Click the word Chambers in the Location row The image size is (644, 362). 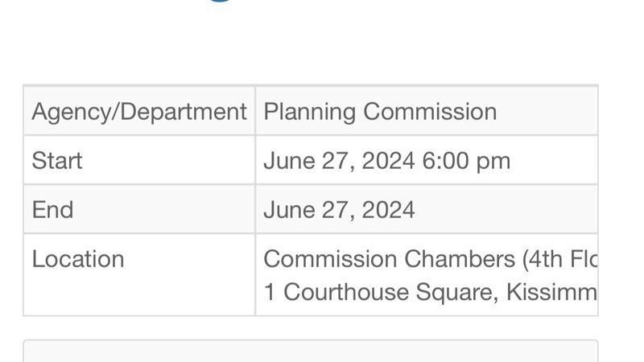[460, 259]
